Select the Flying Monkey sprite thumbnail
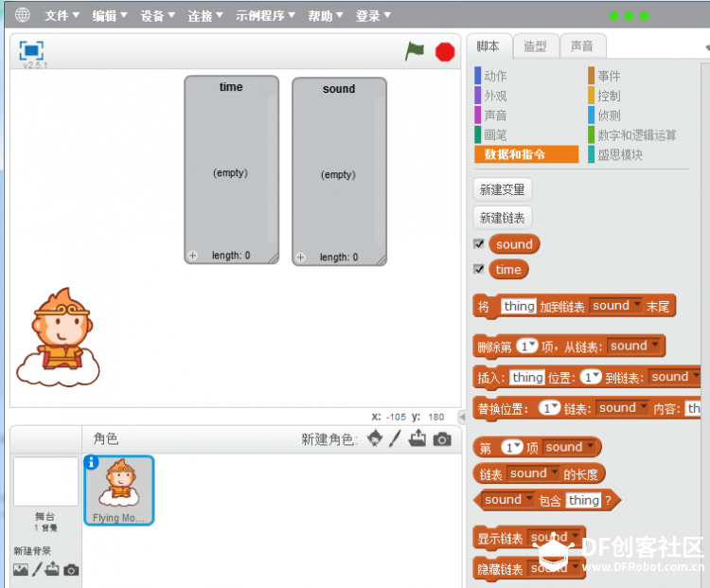710x588 pixels. point(119,490)
